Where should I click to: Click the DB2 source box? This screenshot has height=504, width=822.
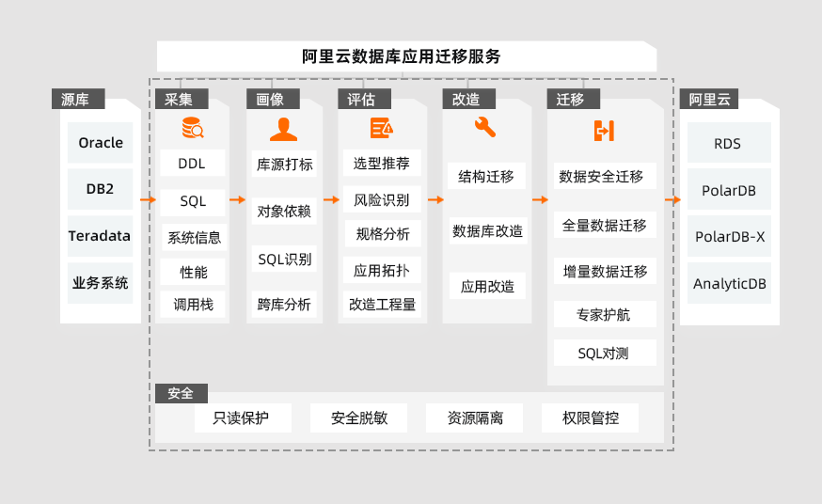(100, 189)
